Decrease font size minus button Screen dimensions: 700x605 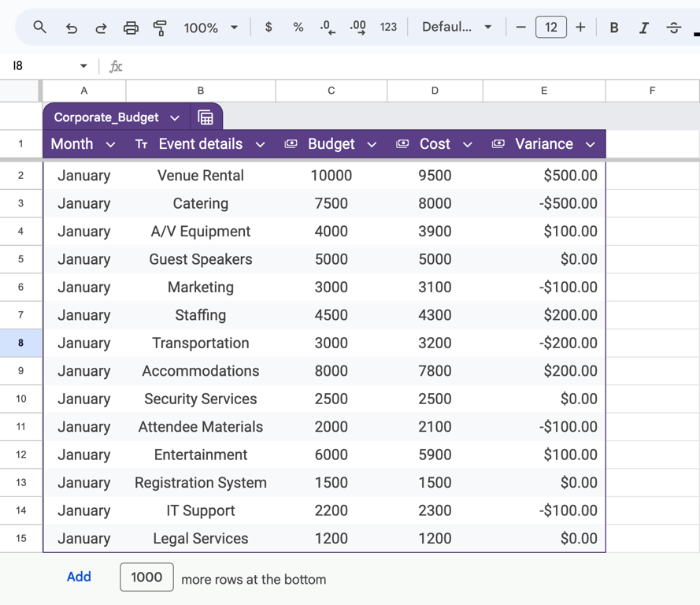[x=520, y=28]
